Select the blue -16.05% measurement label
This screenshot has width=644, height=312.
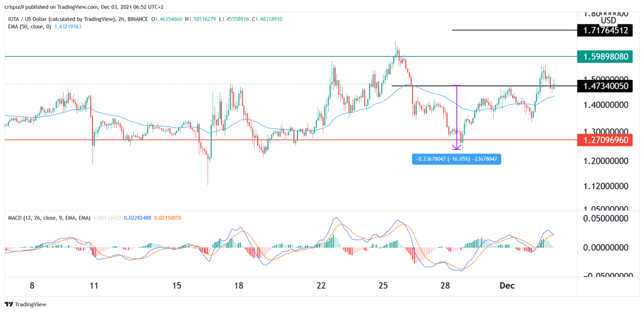(x=456, y=160)
